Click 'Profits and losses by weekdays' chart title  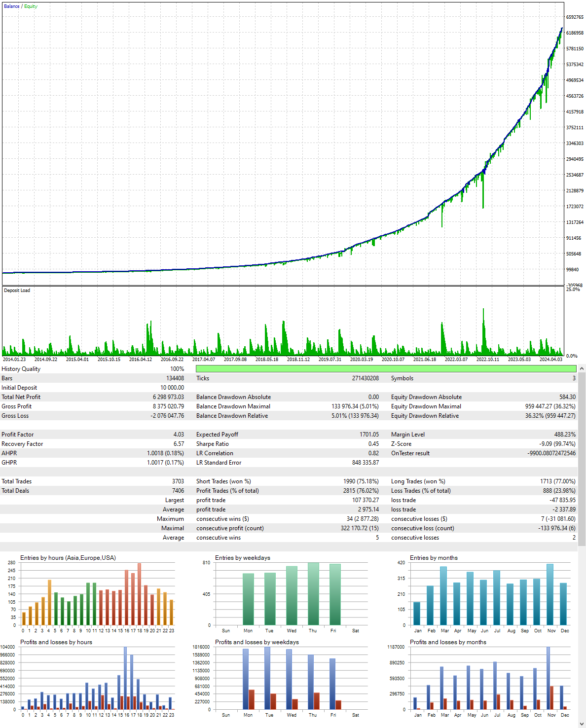[257, 642]
